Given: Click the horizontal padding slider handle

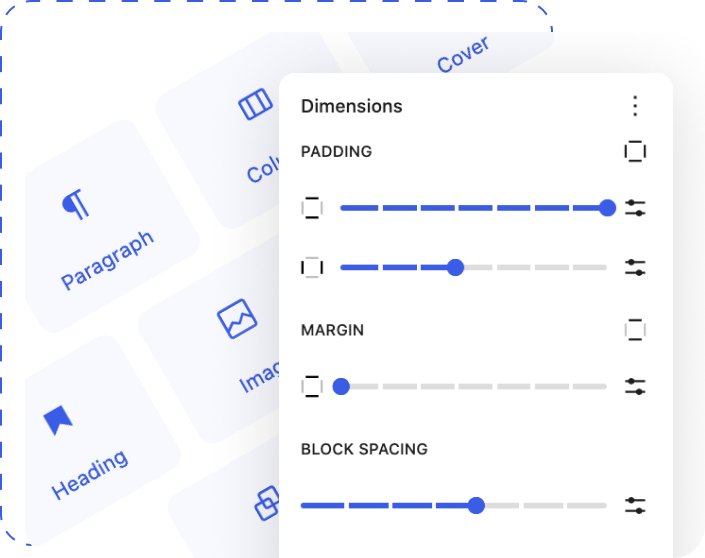Looking at the screenshot, I should click(455, 268).
